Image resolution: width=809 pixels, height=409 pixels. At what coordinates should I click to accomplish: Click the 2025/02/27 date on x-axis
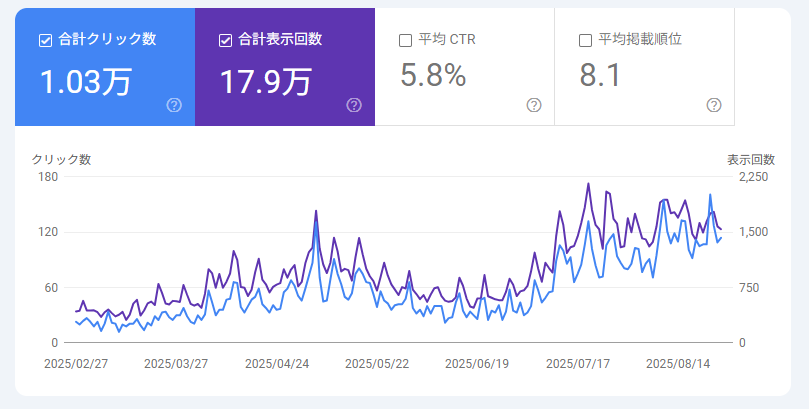[x=75, y=364]
